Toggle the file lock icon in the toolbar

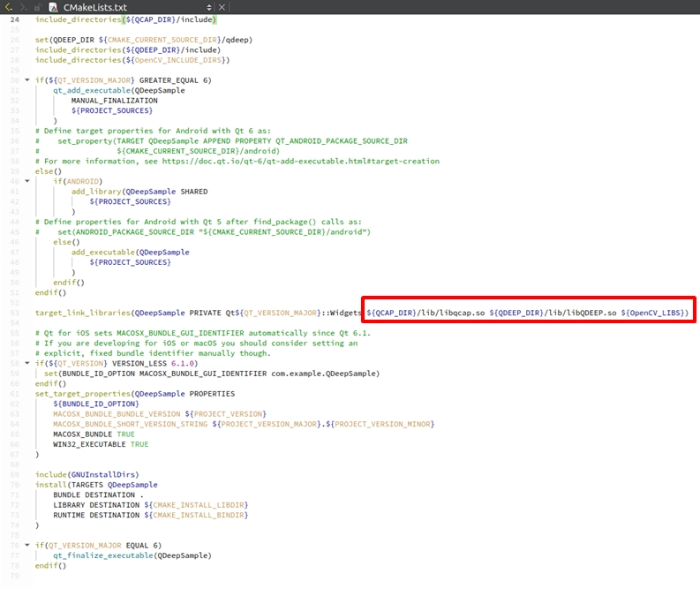(38, 7)
